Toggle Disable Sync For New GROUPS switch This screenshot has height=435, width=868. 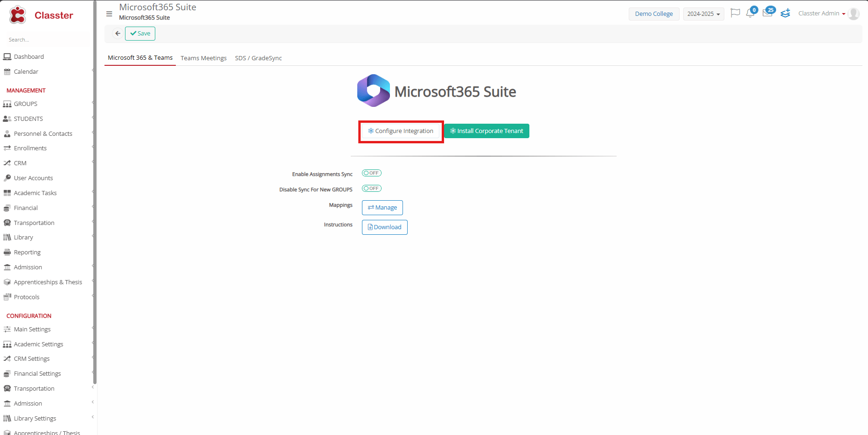[372, 189]
